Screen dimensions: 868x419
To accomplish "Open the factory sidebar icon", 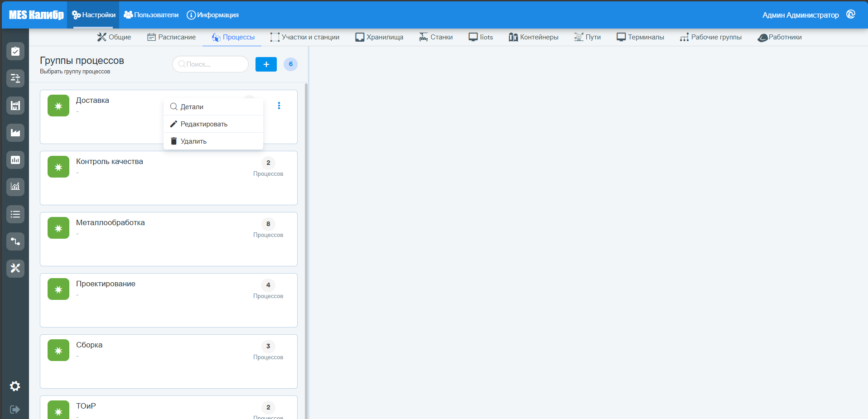I will 15,133.
